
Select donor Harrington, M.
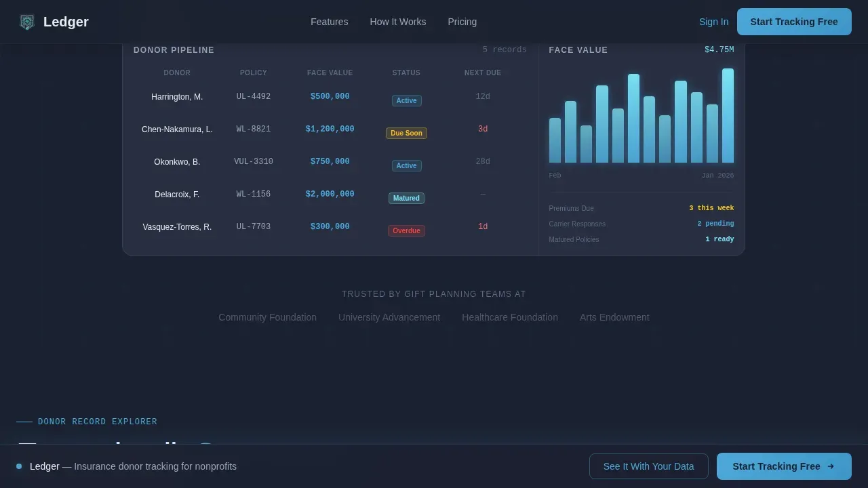point(177,97)
